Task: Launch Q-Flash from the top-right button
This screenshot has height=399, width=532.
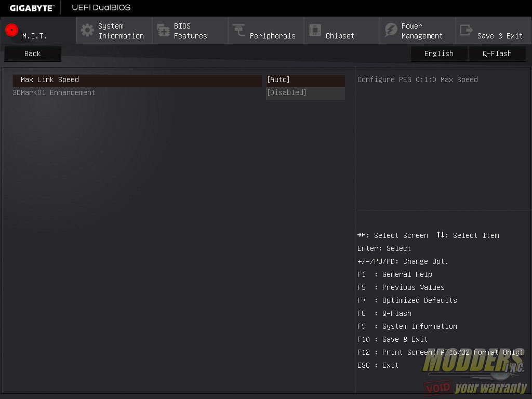Action: pyautogui.click(x=497, y=54)
